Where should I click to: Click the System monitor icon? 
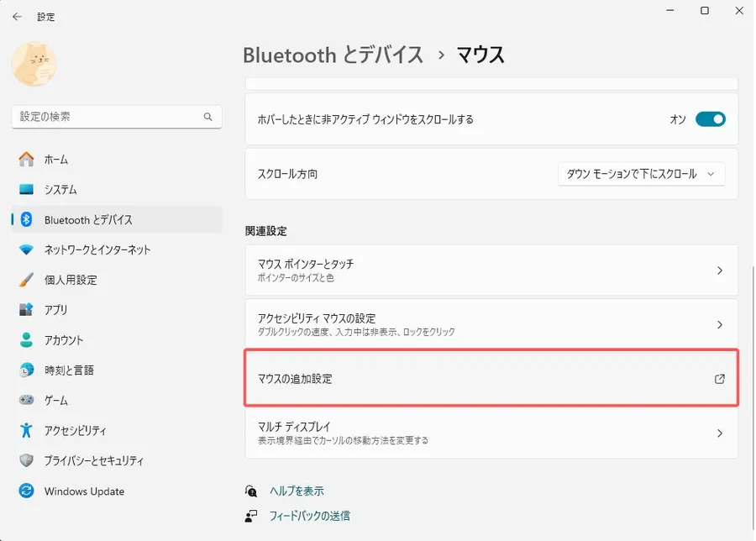27,190
